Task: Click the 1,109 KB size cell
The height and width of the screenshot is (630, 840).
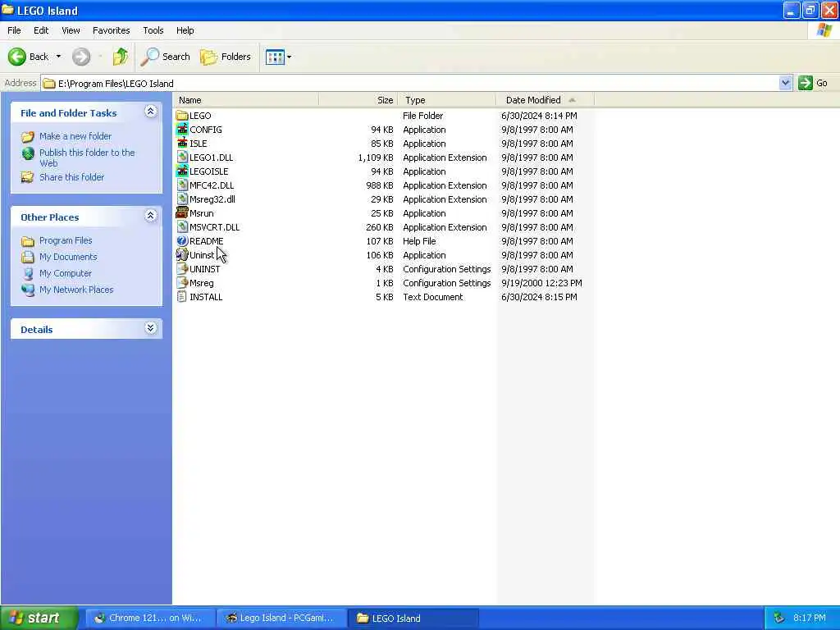Action: (376, 157)
